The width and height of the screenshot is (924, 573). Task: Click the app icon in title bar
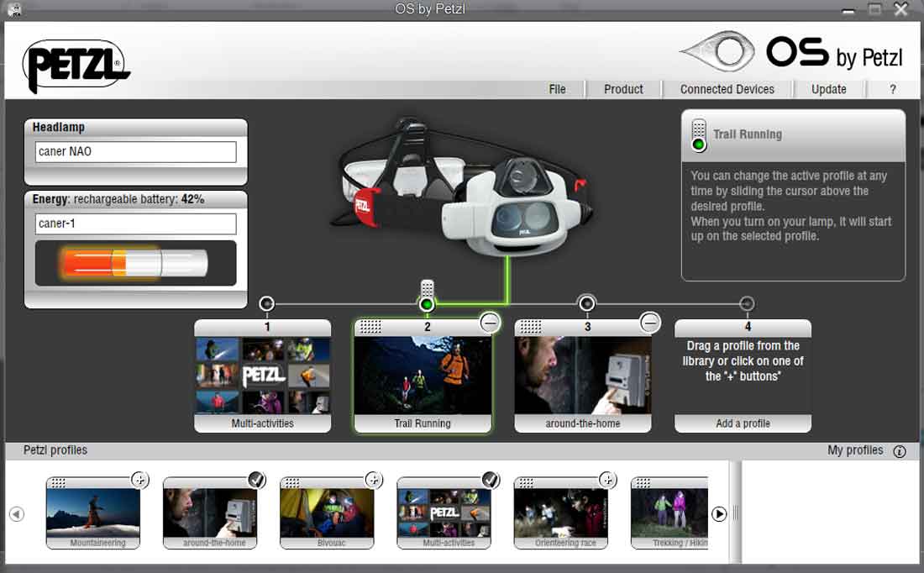13,9
